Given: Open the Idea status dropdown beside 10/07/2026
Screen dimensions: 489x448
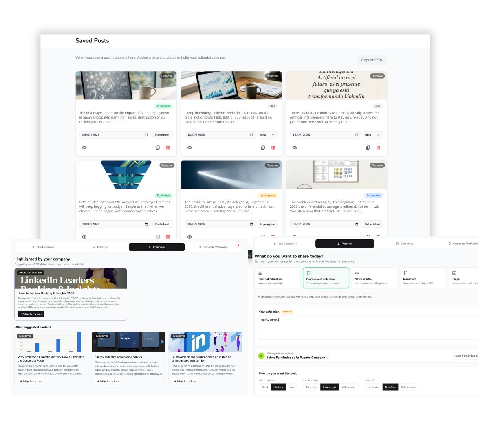Looking at the screenshot, I should (268, 135).
